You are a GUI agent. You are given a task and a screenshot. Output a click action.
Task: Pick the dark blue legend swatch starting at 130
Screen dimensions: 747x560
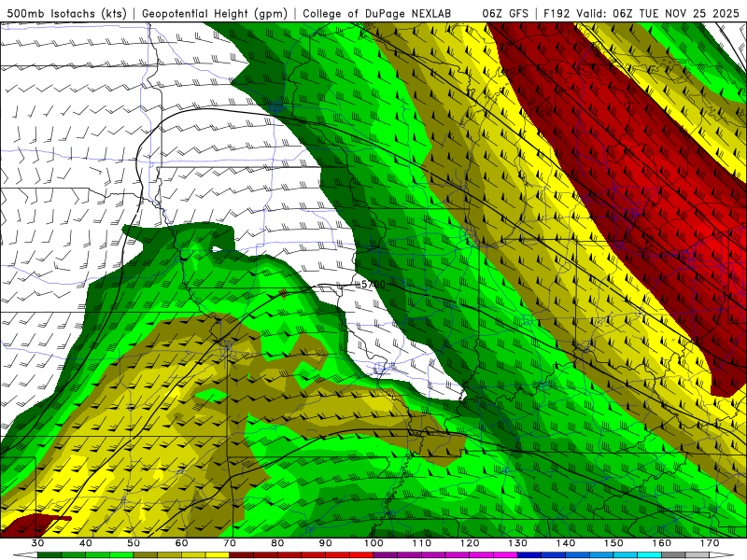(x=529, y=554)
